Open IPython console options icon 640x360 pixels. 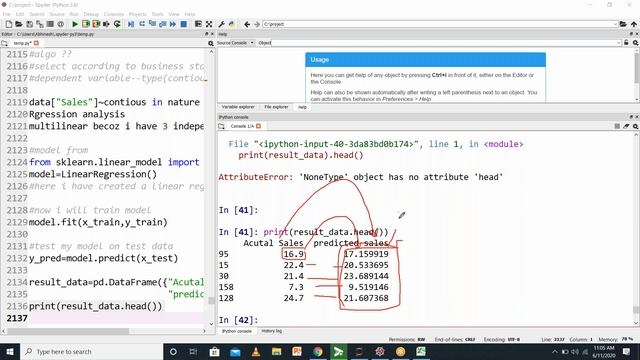[636, 126]
